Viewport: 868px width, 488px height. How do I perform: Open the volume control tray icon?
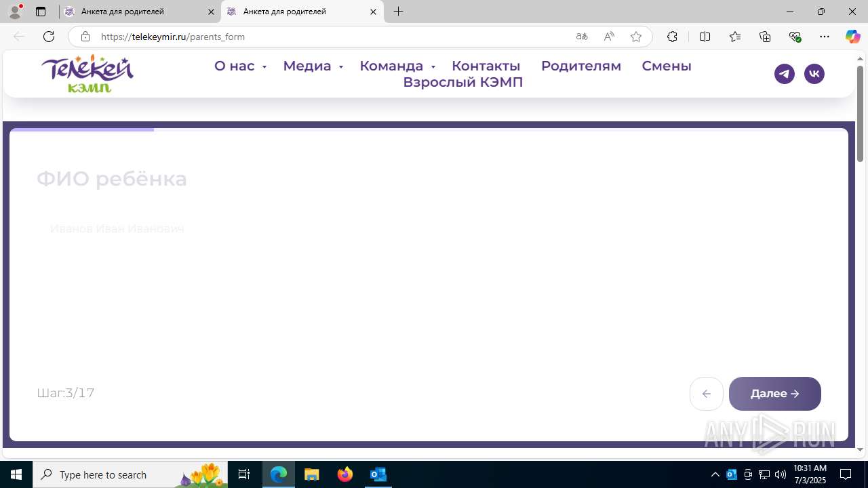[781, 474]
